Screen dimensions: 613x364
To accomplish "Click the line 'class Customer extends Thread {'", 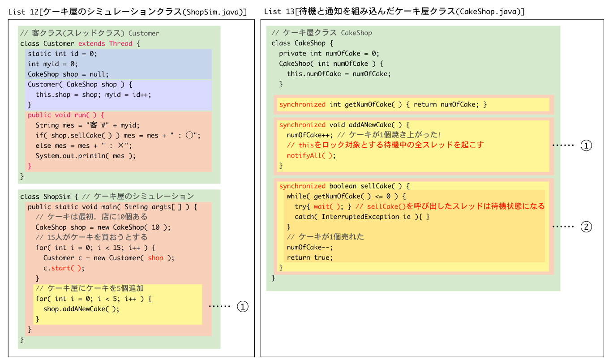I will 81,43.
